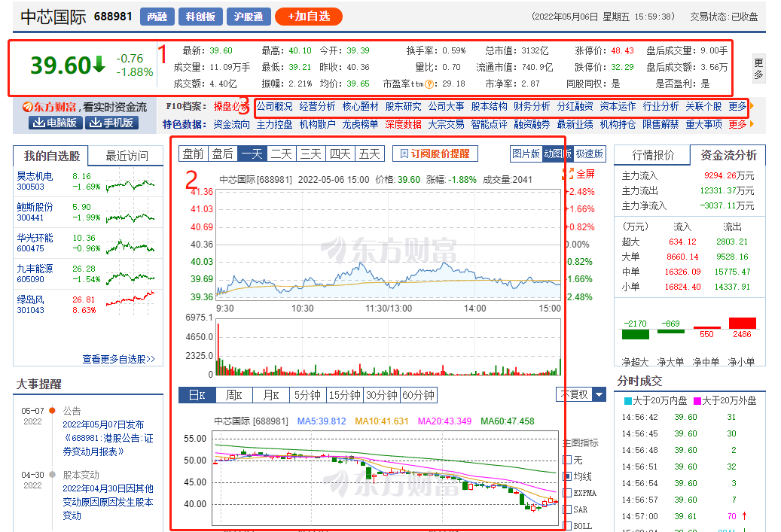Viewport: 781px width, 532px height.
Task: Click the 沪股通 tag button
Action: pos(248,17)
